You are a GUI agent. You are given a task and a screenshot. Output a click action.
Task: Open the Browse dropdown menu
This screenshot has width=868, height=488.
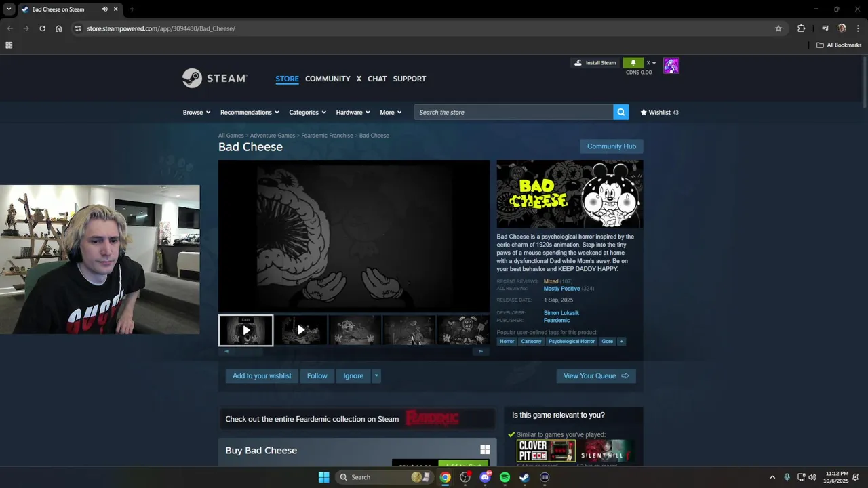pyautogui.click(x=197, y=113)
